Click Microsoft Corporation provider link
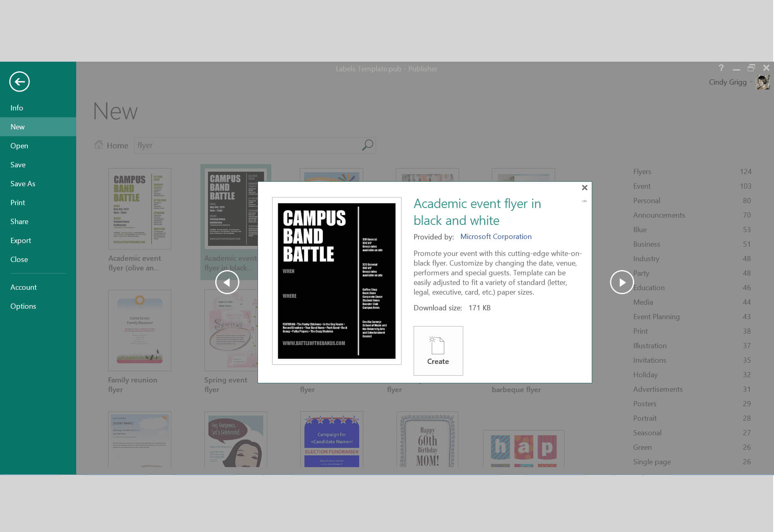Image resolution: width=774 pixels, height=532 pixels. (496, 236)
